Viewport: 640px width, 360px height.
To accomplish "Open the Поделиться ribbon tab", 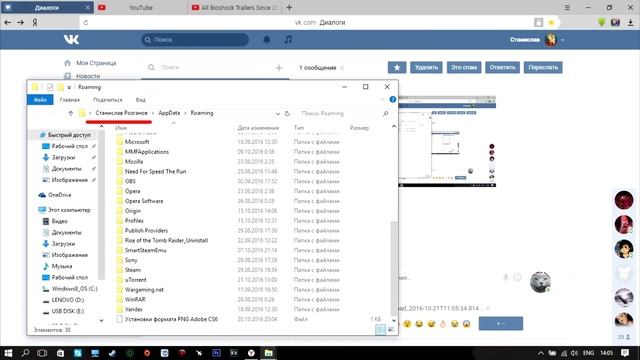I will click(108, 100).
